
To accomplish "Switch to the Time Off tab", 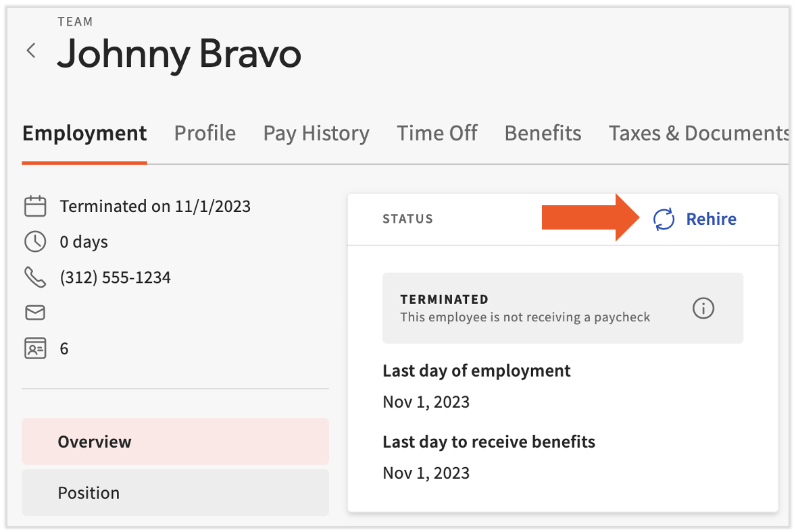I will click(437, 133).
